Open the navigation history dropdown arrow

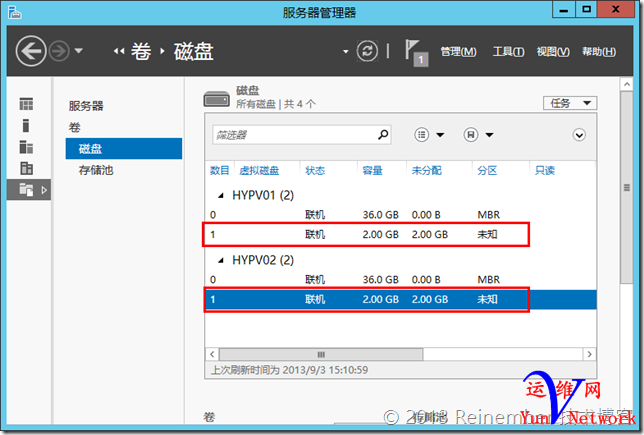(78, 51)
